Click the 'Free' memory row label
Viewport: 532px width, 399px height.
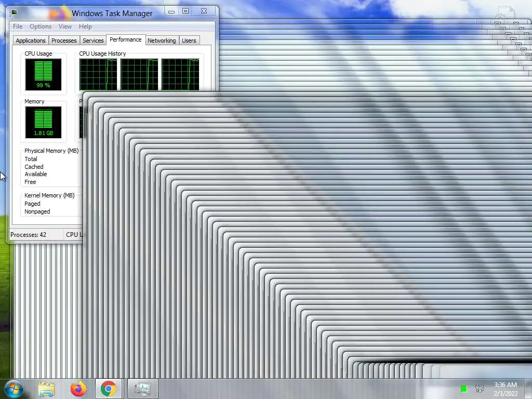[30, 182]
